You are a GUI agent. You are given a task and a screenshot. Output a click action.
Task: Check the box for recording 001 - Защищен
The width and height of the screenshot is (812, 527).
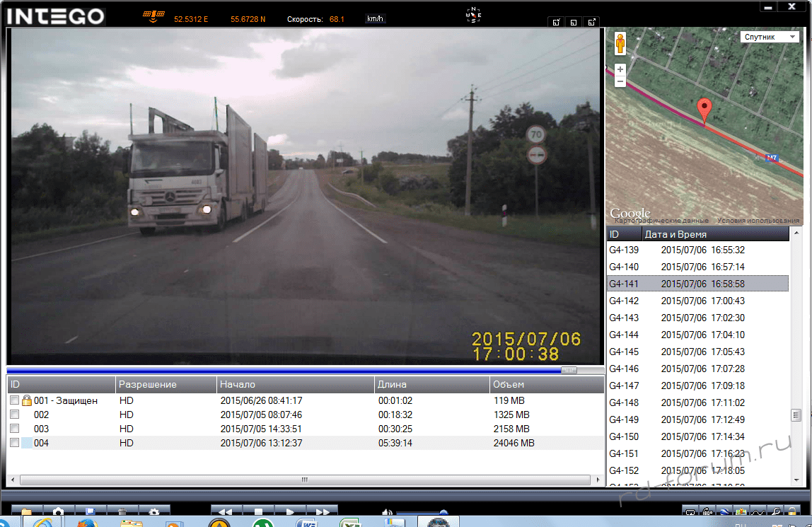(15, 400)
